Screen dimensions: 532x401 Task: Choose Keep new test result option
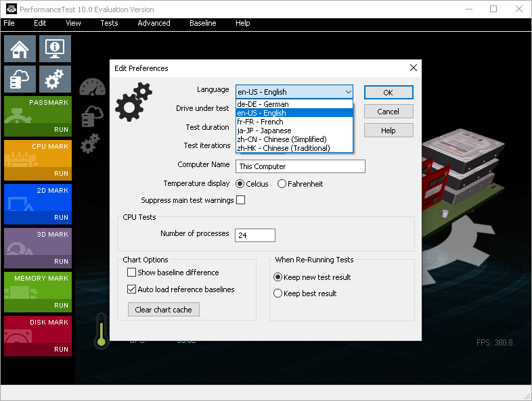click(x=312, y=277)
